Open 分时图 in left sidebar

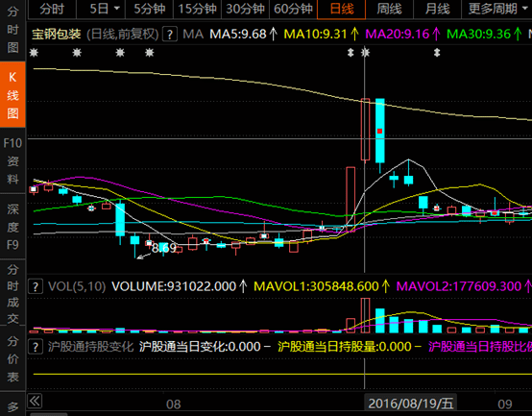pos(12,30)
